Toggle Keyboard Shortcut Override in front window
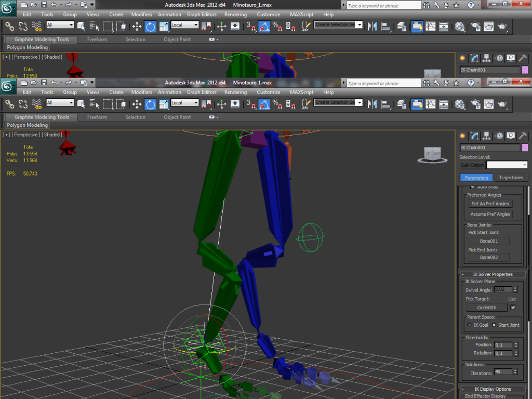Image resolution: width=532 pixels, height=399 pixels. tap(235, 104)
